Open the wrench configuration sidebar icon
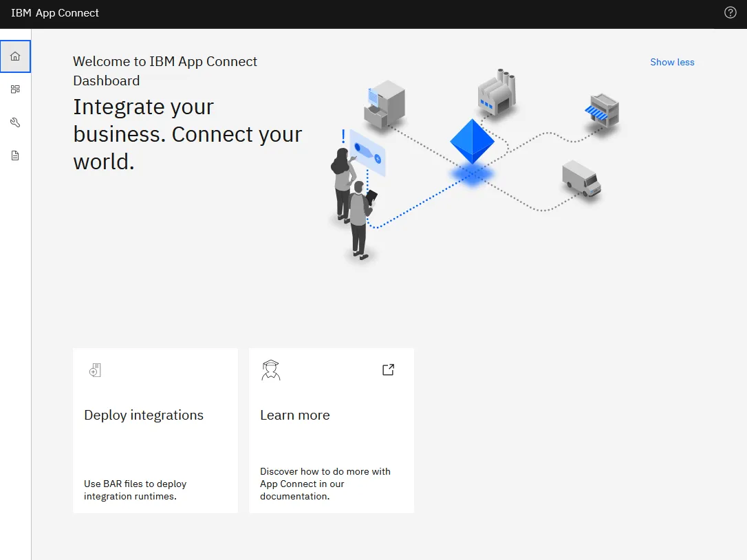Screen dimensions: 747x560 (x=15, y=122)
